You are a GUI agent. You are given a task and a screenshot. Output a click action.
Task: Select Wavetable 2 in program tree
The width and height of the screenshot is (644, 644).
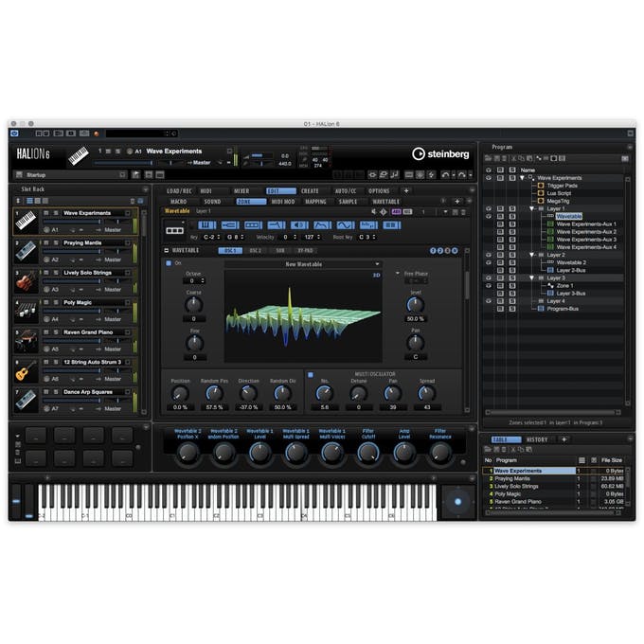[571, 262]
